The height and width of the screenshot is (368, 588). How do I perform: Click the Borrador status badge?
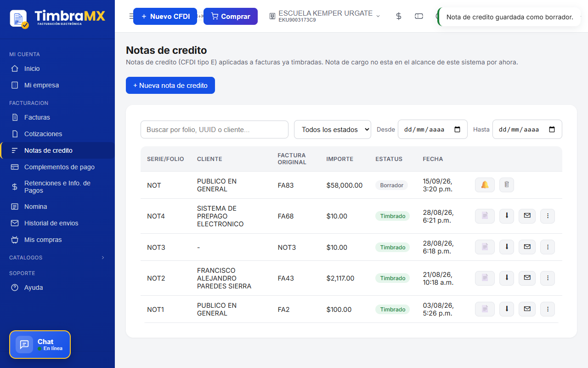(392, 185)
